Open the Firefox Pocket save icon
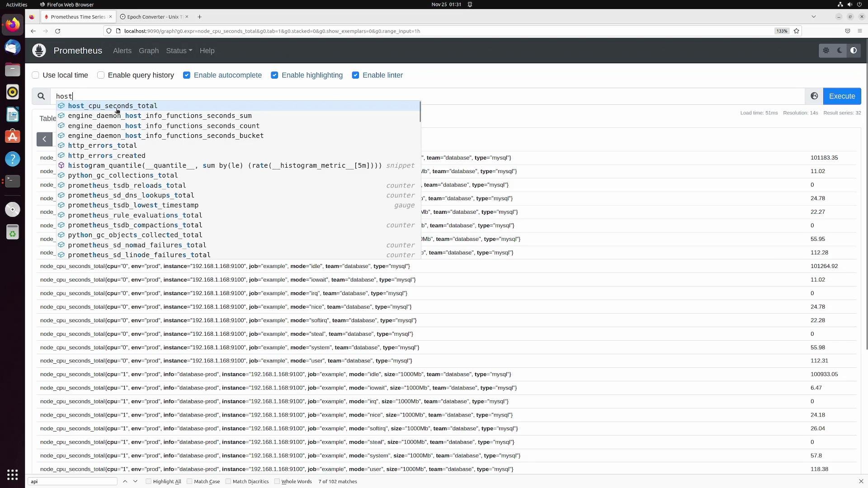 pos(848,31)
